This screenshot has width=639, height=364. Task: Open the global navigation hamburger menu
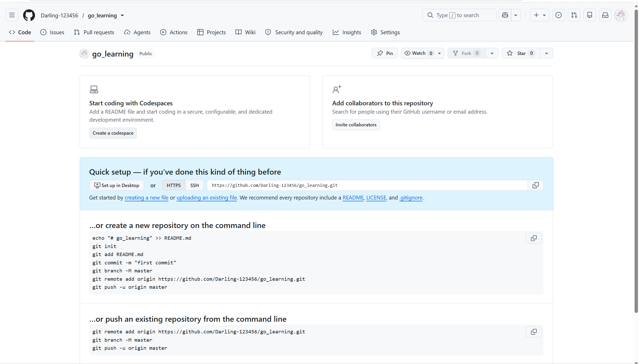pyautogui.click(x=12, y=15)
